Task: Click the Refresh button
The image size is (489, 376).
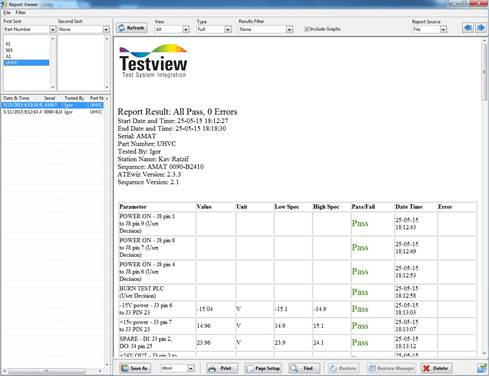Action: tap(132, 28)
